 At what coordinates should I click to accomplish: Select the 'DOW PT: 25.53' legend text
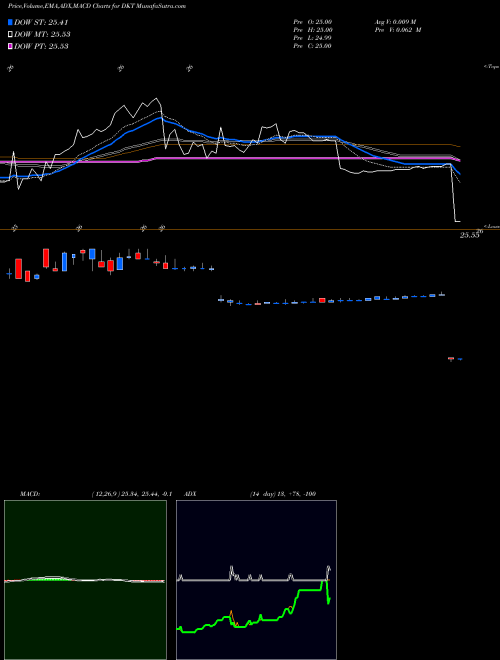pyautogui.click(x=41, y=46)
